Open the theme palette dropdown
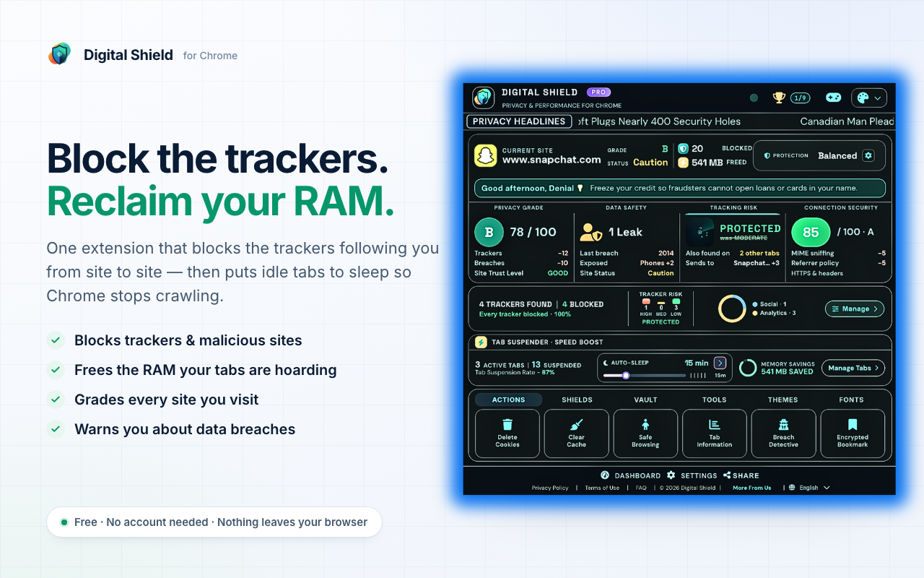The width and height of the screenshot is (924, 578). (869, 98)
